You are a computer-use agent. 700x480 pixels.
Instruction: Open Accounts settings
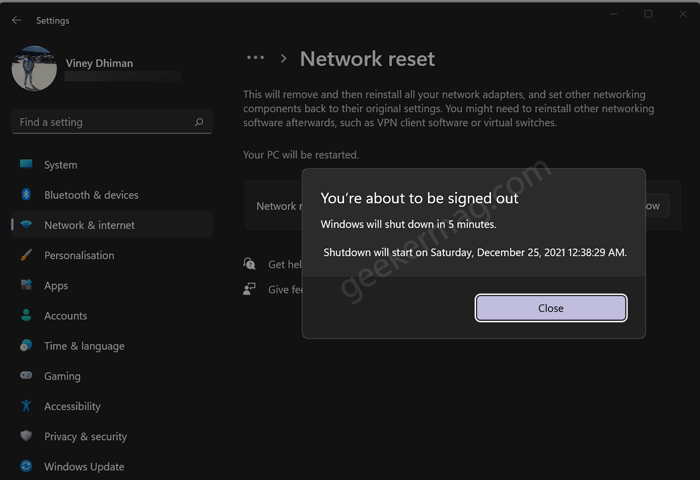coord(66,316)
